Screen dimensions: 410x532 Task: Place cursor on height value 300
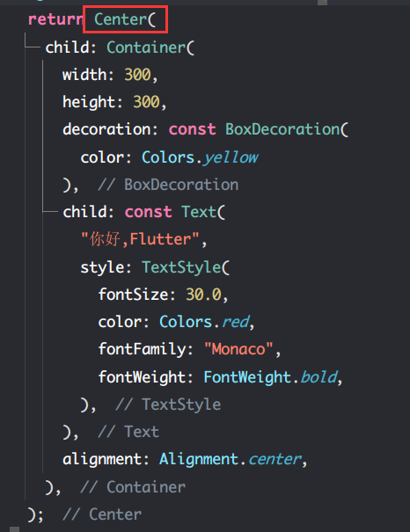click(x=146, y=102)
